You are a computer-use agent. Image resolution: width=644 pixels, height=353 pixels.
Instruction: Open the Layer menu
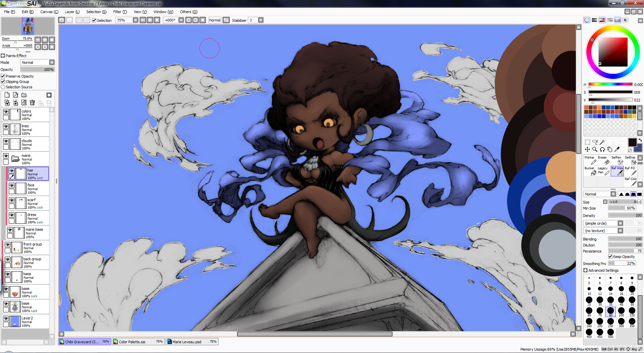72,12
